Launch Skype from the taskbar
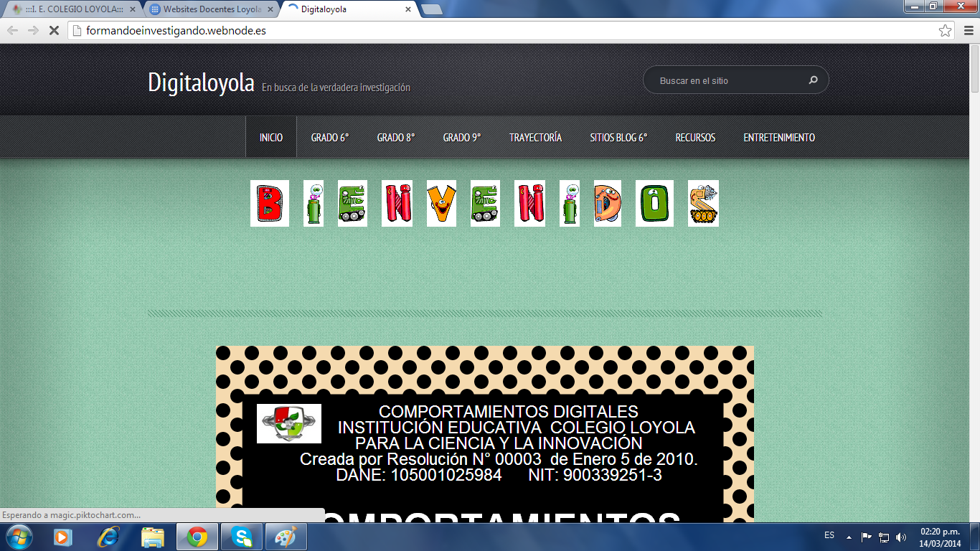The width and height of the screenshot is (980, 551). (x=242, y=536)
